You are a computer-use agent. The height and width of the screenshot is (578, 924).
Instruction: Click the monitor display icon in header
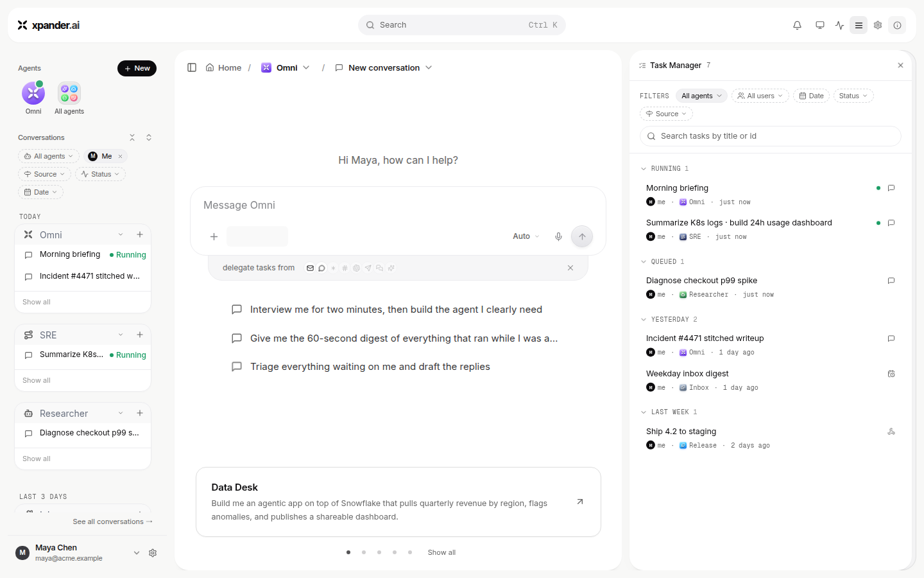click(x=820, y=25)
